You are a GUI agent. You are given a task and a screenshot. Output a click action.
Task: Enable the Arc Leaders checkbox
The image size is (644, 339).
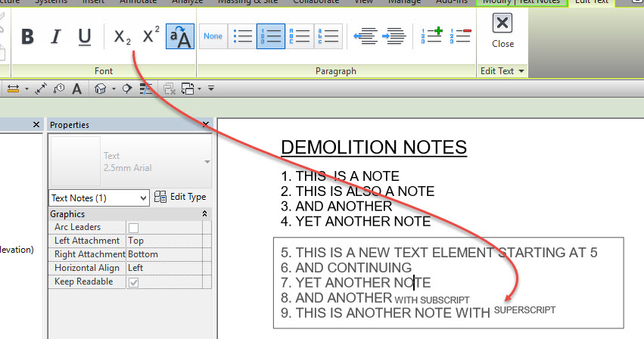(133, 228)
